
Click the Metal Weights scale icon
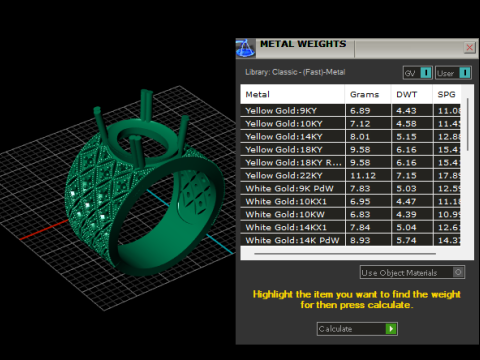[x=245, y=48]
